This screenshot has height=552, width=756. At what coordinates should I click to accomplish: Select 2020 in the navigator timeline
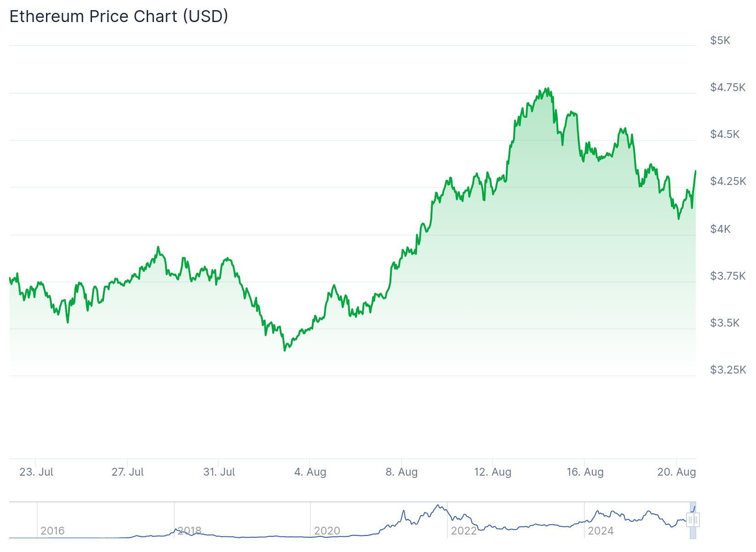point(327,531)
